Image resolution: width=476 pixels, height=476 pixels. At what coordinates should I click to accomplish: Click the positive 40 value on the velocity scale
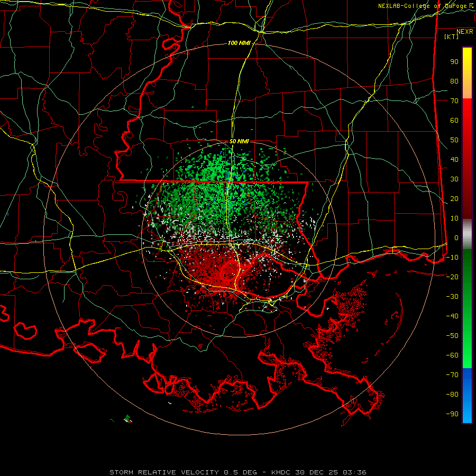[x=454, y=159]
